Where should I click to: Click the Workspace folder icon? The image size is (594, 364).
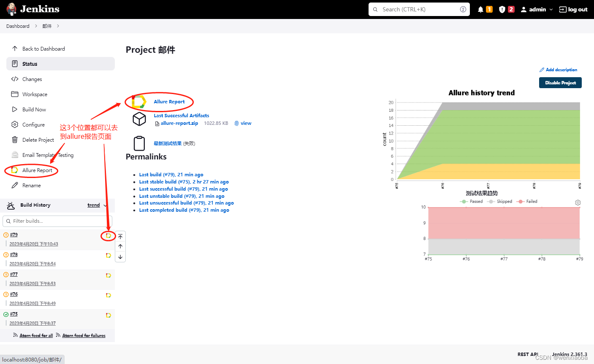tap(15, 94)
